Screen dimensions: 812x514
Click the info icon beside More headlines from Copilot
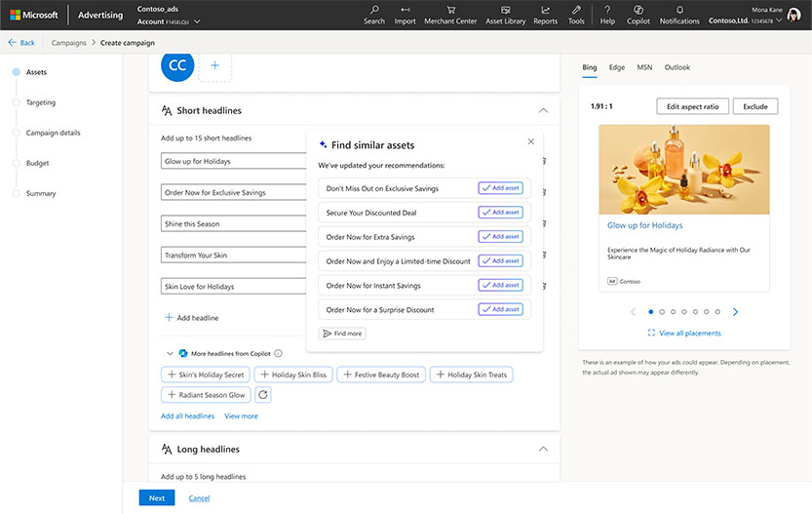coord(278,353)
